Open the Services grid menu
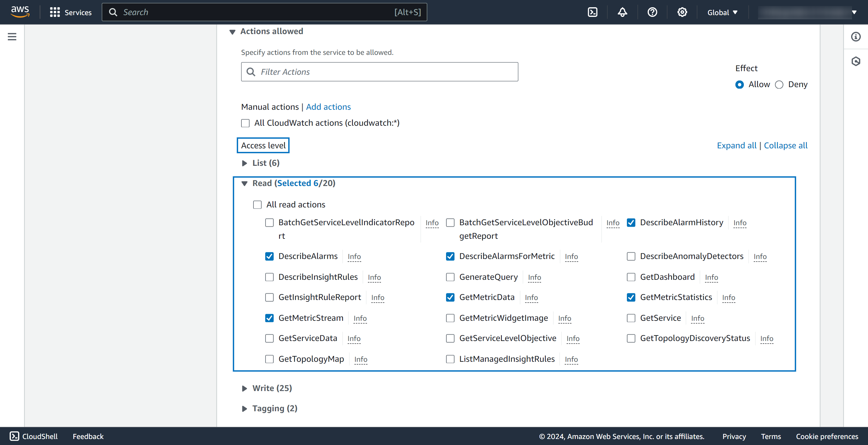 (x=71, y=12)
